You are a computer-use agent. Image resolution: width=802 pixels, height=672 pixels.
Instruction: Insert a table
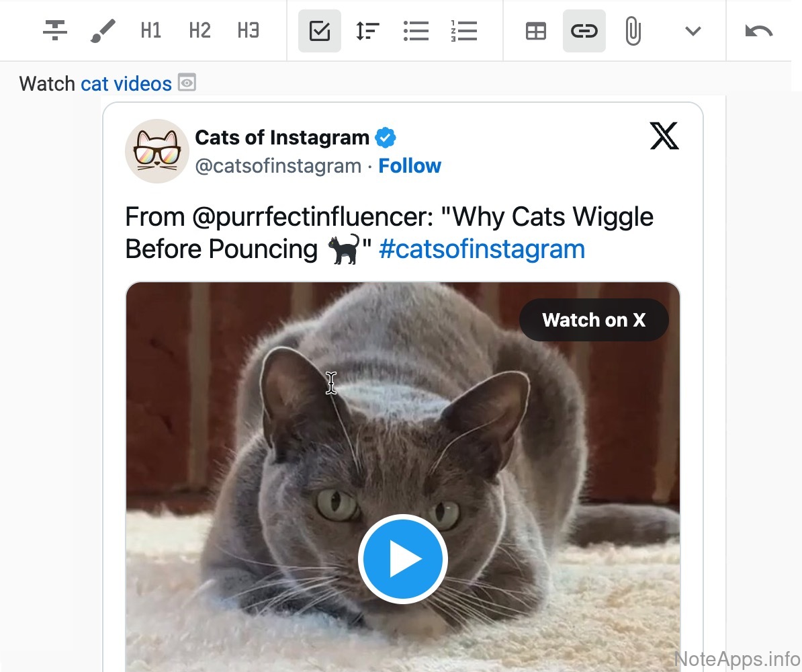click(x=536, y=31)
